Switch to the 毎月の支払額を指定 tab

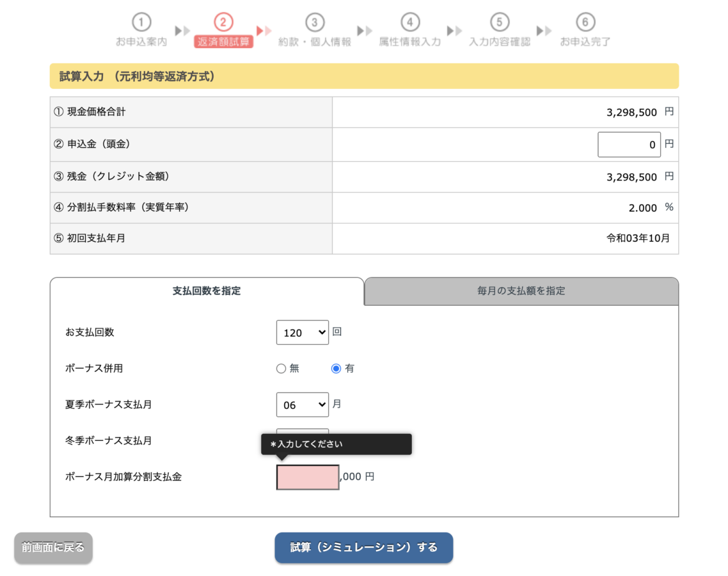521,291
